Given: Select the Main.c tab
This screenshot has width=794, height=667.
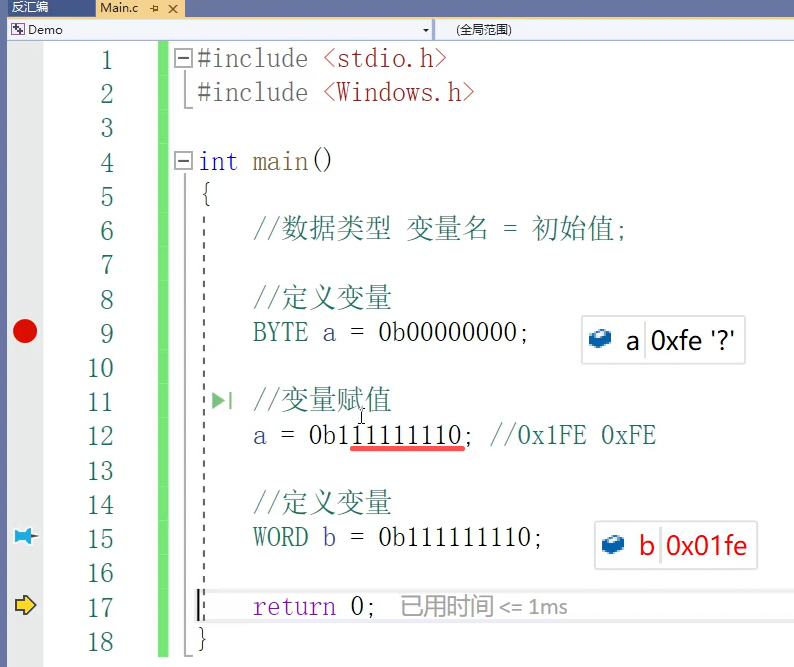Looking at the screenshot, I should (x=120, y=8).
